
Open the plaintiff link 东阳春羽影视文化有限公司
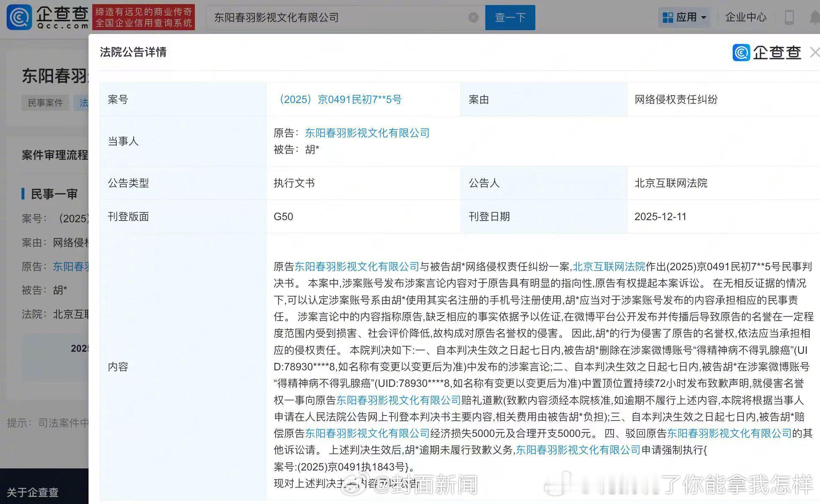point(367,133)
